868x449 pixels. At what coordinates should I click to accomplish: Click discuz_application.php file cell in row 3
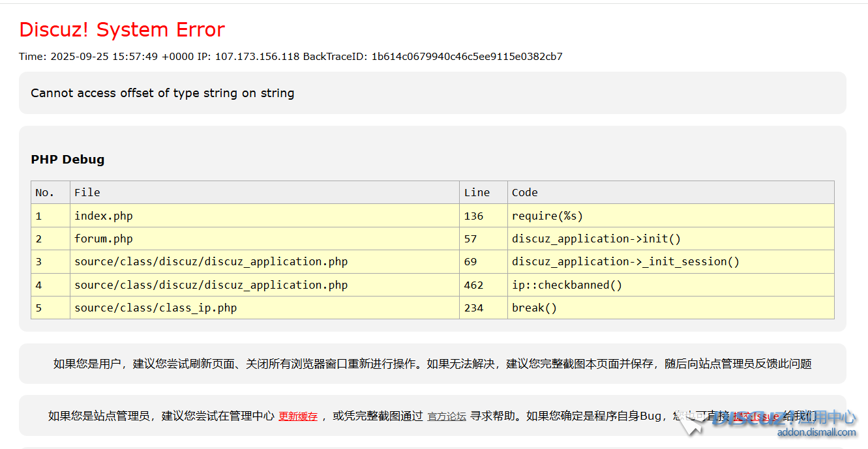click(x=265, y=261)
